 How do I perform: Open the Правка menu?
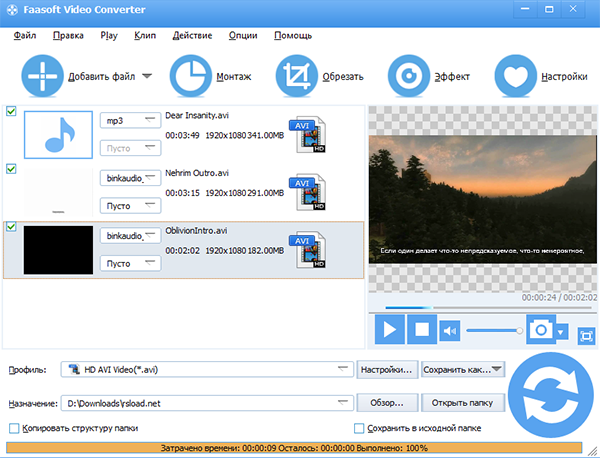(x=68, y=35)
